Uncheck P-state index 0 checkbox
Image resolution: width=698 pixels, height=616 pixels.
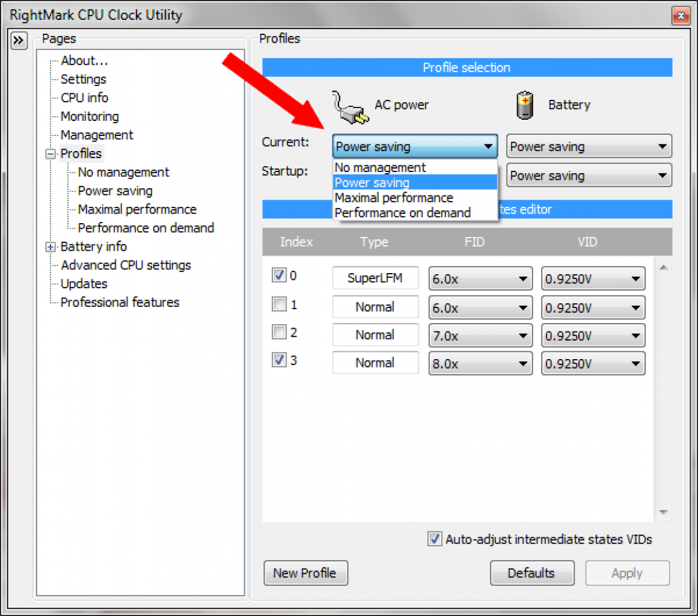point(279,275)
